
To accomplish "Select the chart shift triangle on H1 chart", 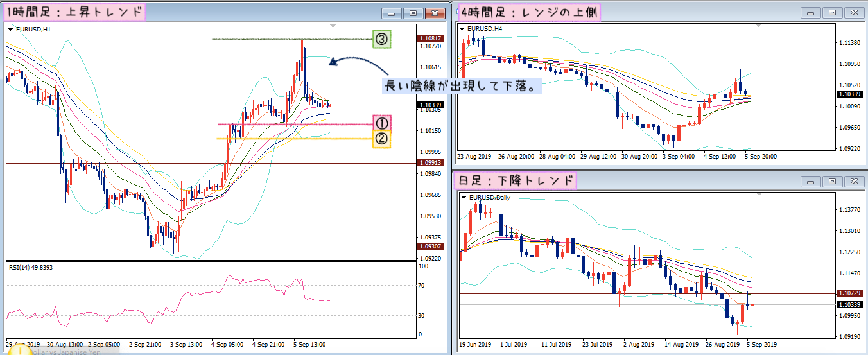I will (x=332, y=26).
